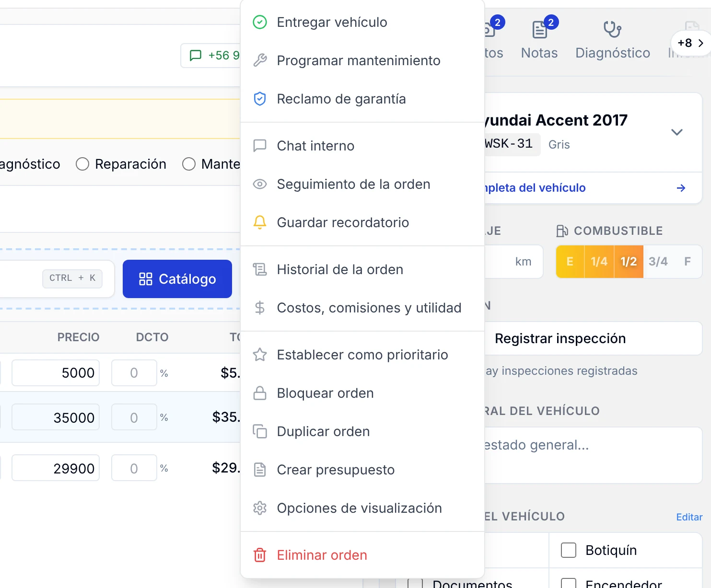This screenshot has width=711, height=588.
Task: Click the bell icon for Guardar recordatorio
Action: pos(259,222)
